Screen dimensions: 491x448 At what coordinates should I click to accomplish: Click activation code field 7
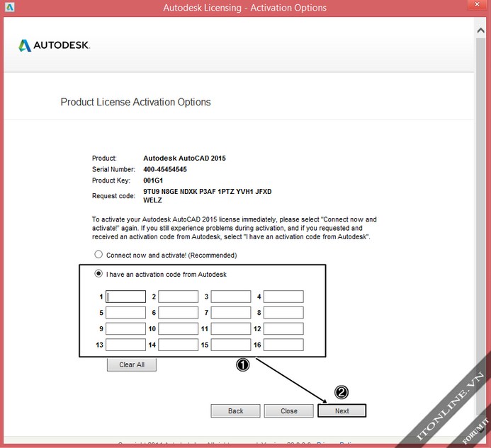coord(231,313)
